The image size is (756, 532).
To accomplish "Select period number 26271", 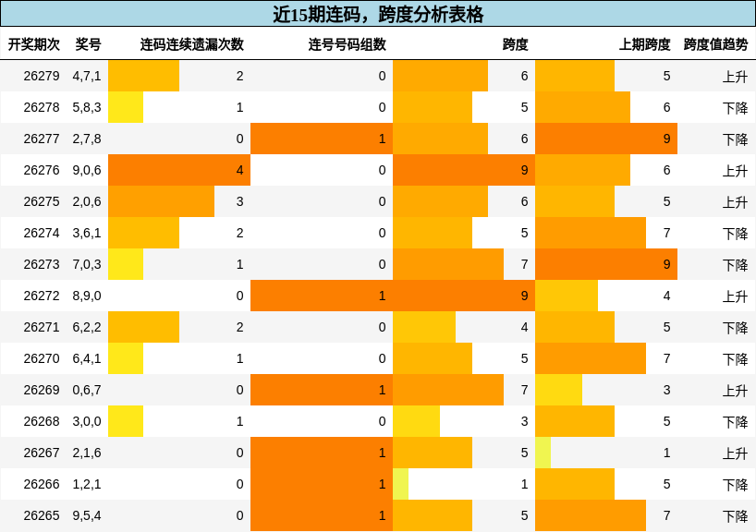I will 42,327.
